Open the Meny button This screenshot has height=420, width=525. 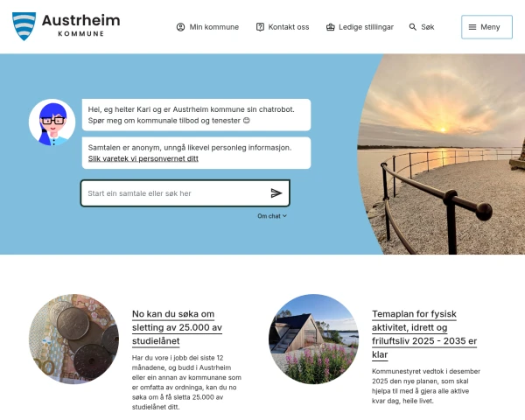(x=486, y=27)
